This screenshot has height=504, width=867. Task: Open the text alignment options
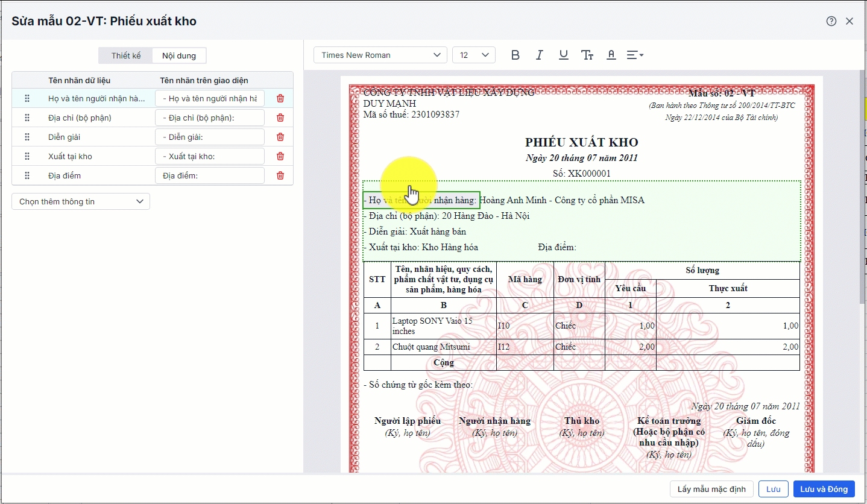635,55
